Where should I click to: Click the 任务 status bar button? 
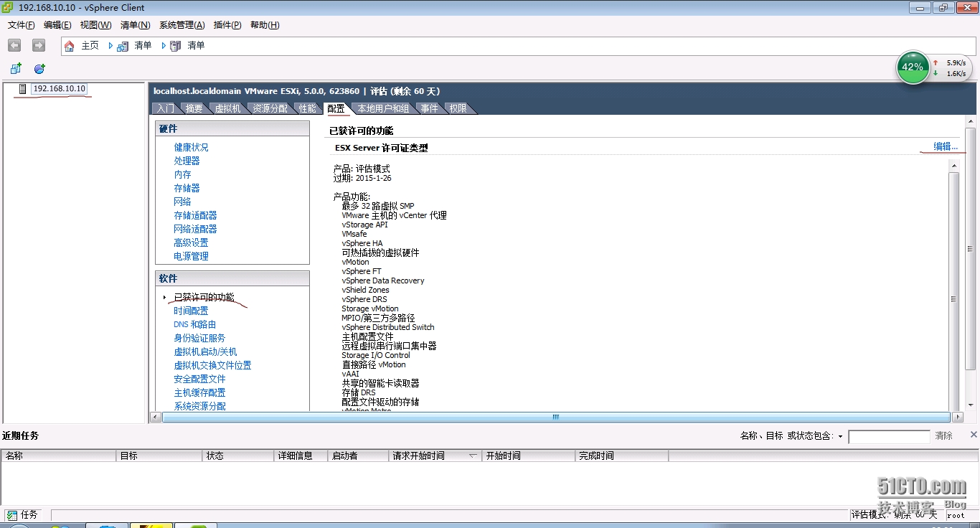pos(22,515)
